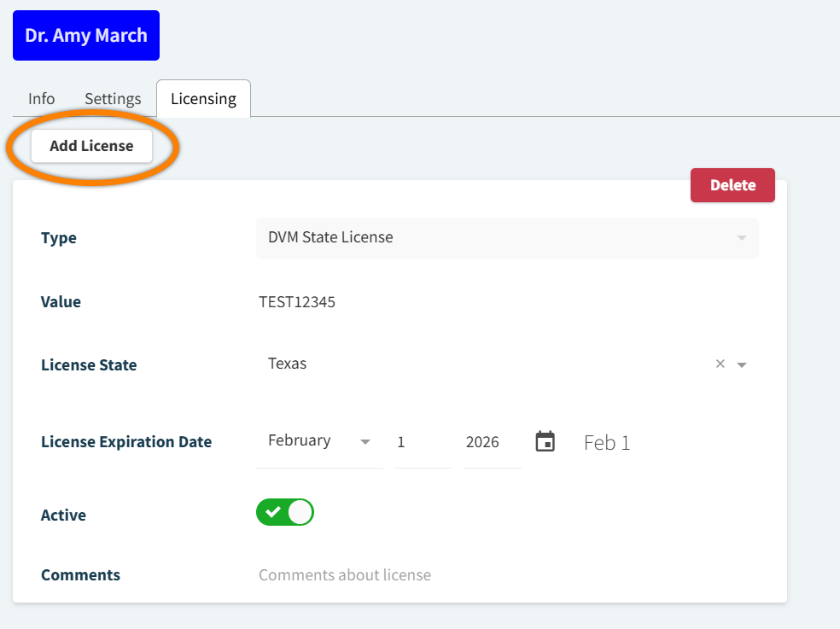840x629 pixels.
Task: Open the Settings tab
Action: 112,98
